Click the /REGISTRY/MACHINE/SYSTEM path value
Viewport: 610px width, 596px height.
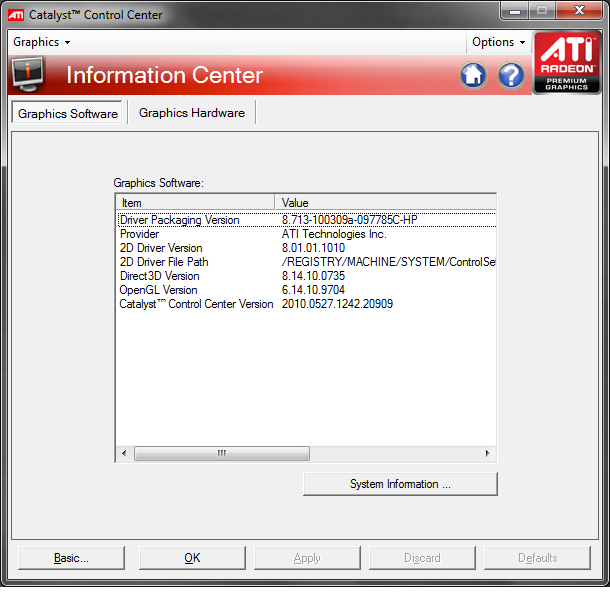click(388, 262)
